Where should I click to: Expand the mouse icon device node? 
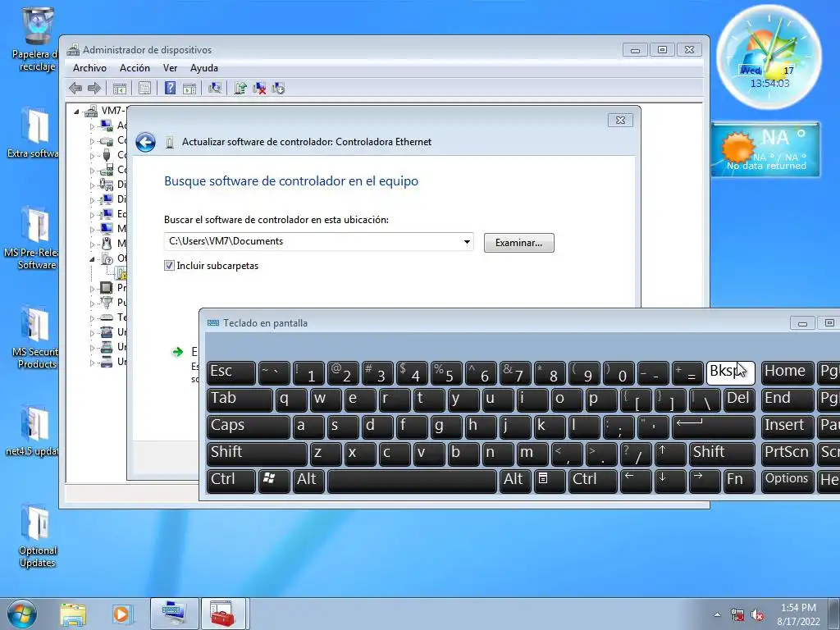click(x=92, y=244)
